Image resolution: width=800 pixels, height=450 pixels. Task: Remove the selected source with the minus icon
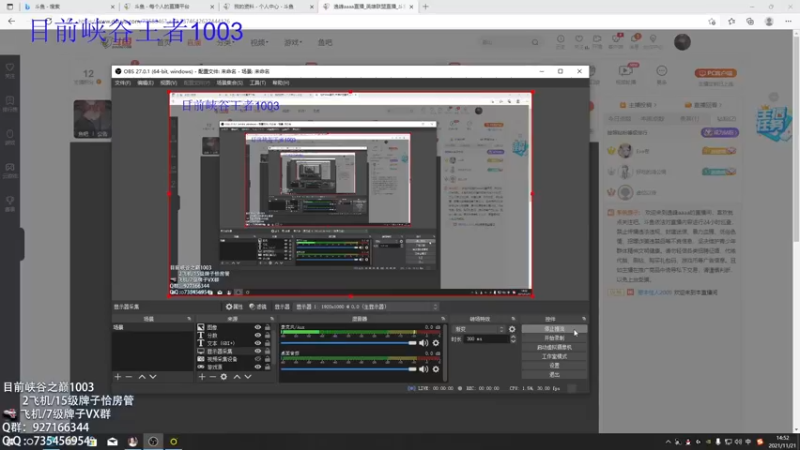click(213, 377)
